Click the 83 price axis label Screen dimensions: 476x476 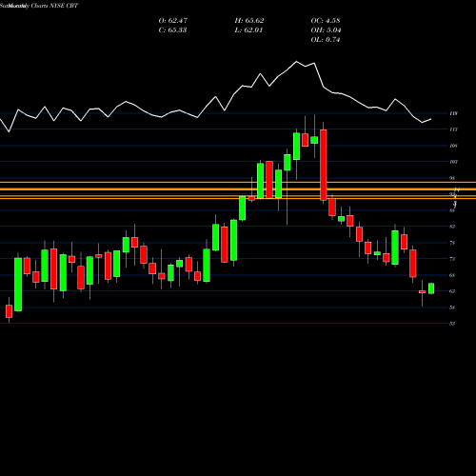click(452, 227)
